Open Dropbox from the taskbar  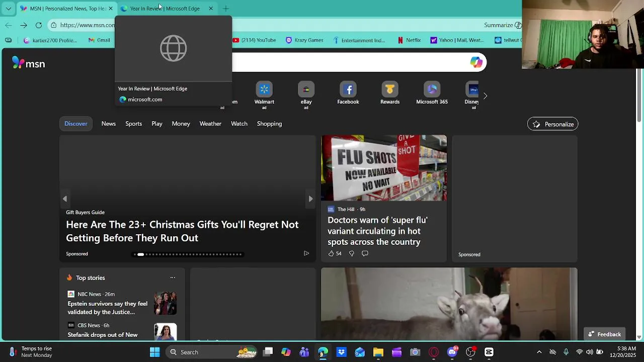(341, 352)
